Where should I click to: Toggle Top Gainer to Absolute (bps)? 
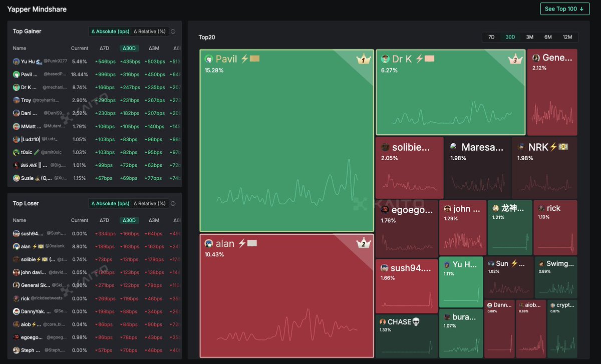(x=110, y=32)
